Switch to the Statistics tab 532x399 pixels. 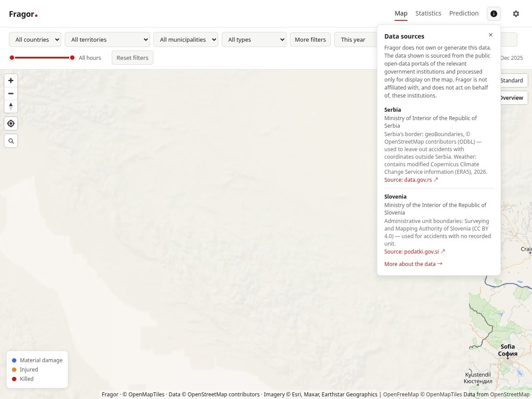428,13
